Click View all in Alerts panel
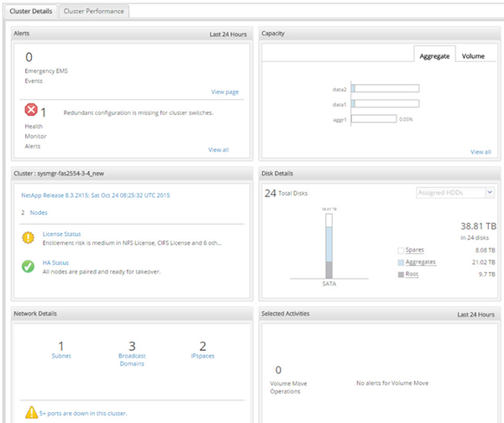The width and height of the screenshot is (504, 423). (x=218, y=149)
